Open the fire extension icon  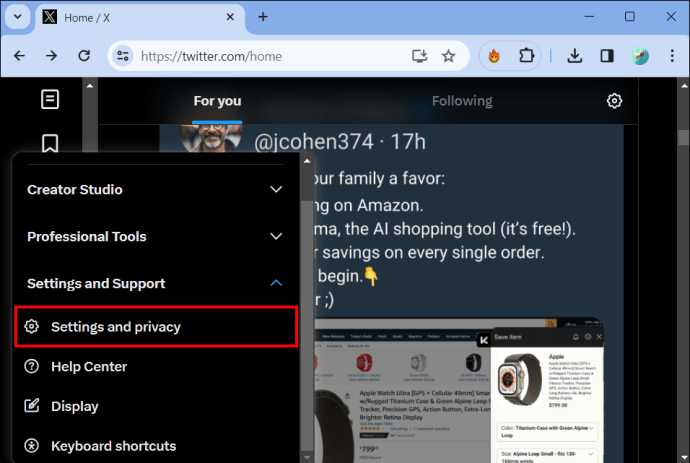pyautogui.click(x=494, y=56)
